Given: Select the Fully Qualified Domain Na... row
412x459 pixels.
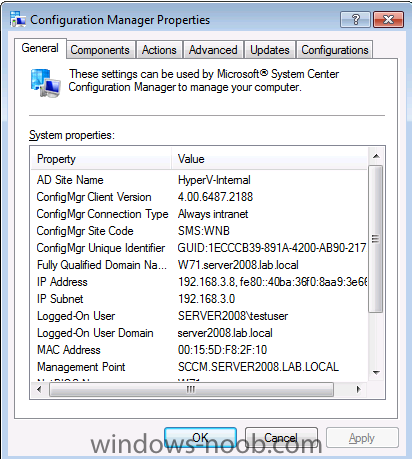Looking at the screenshot, I should pos(199,265).
